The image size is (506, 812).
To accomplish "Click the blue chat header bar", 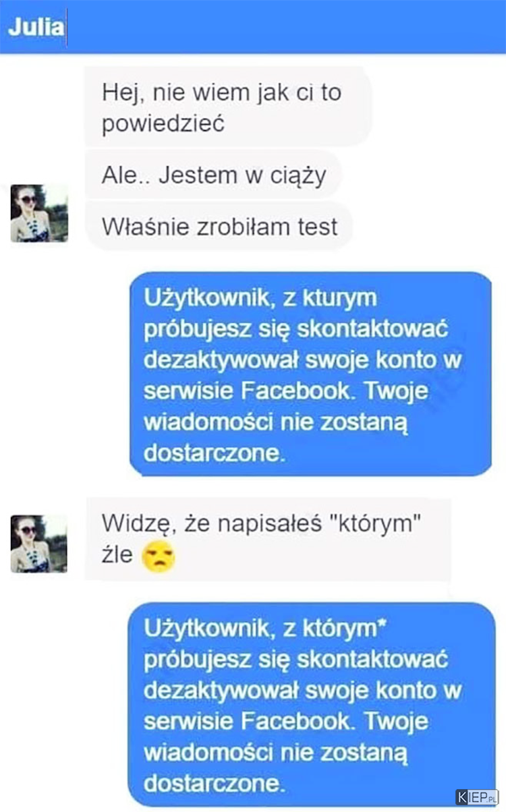I will click(x=253, y=27).
